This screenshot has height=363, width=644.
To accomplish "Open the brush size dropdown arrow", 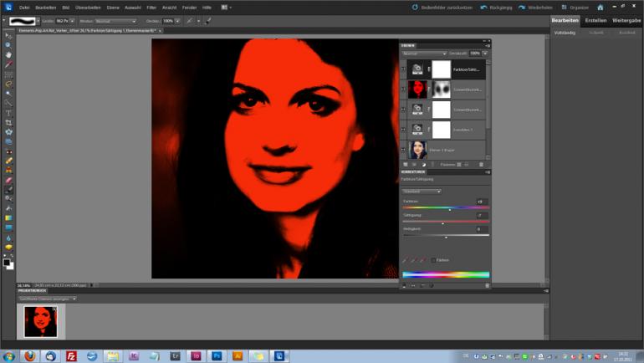I will click(72, 21).
